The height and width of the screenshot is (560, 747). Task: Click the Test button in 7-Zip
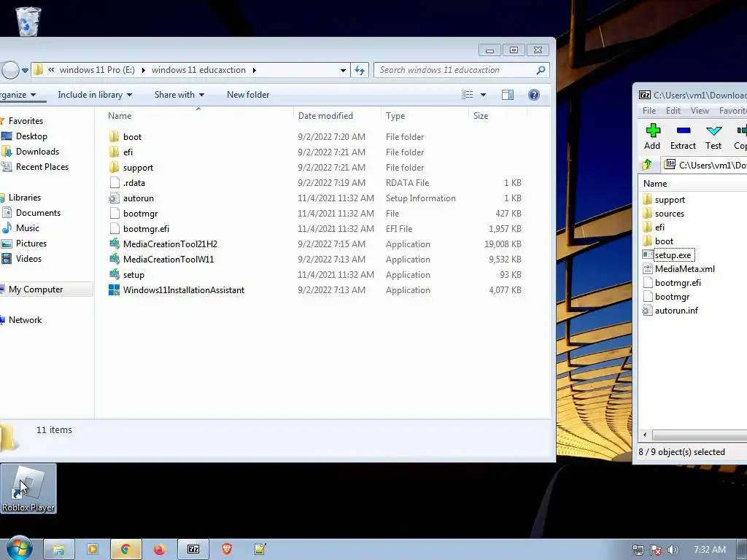pos(713,136)
